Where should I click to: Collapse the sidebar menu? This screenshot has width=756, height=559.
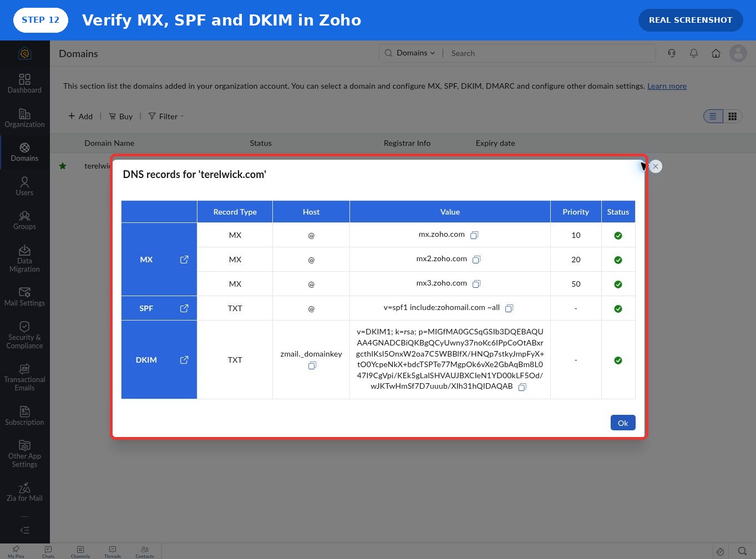[24, 530]
